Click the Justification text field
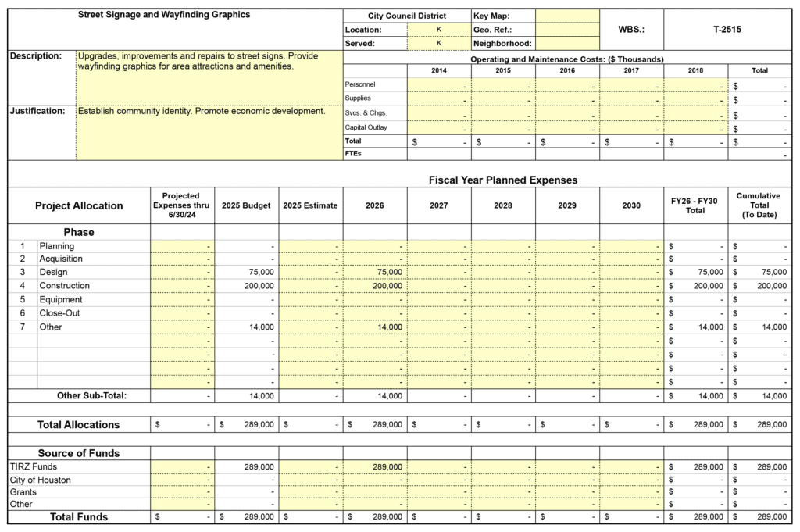This screenshot has width=800, height=532. (209, 131)
